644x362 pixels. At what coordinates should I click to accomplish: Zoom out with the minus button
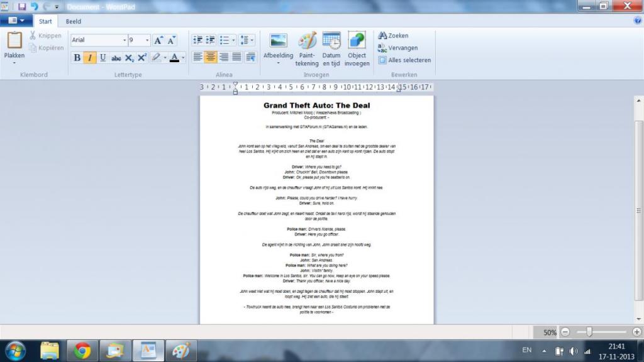[565, 332]
